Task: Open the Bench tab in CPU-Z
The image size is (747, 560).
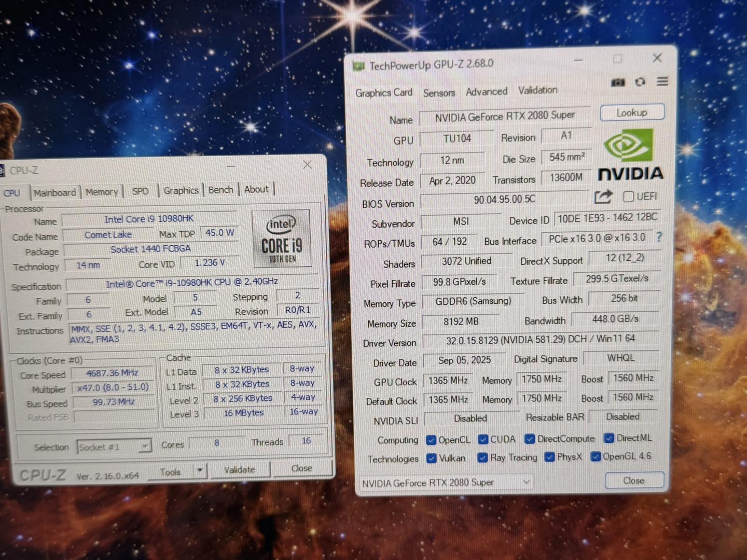Action: pyautogui.click(x=220, y=190)
